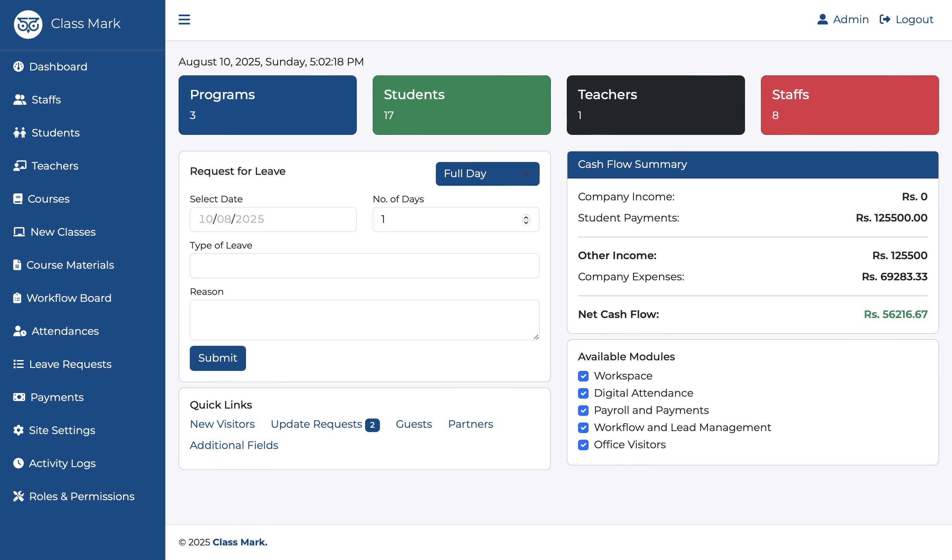Click the Activity Logs clock icon

click(x=18, y=463)
